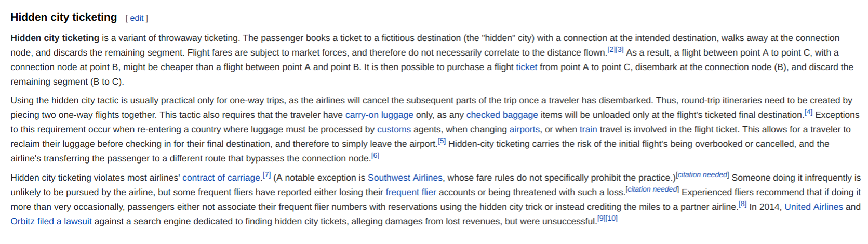The width and height of the screenshot is (868, 244).
Task: Jump to citation reference [10]
Action: (x=612, y=219)
